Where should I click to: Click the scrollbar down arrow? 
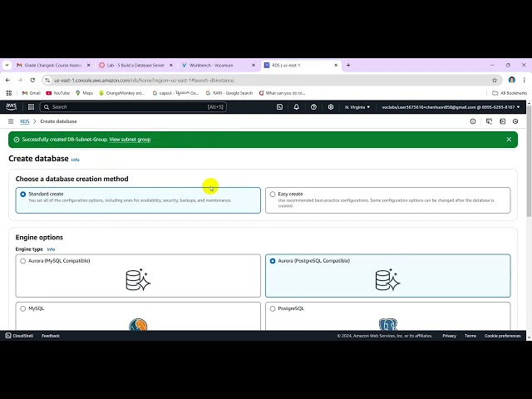529,338
